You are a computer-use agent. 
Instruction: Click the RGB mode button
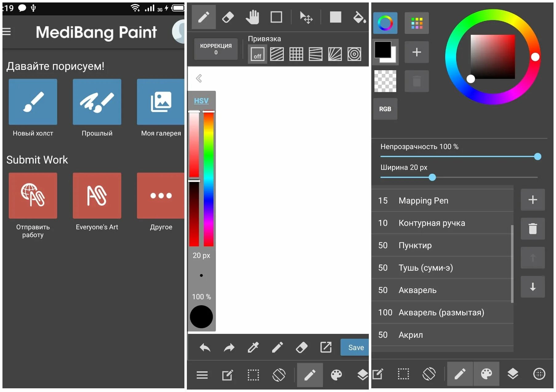385,109
